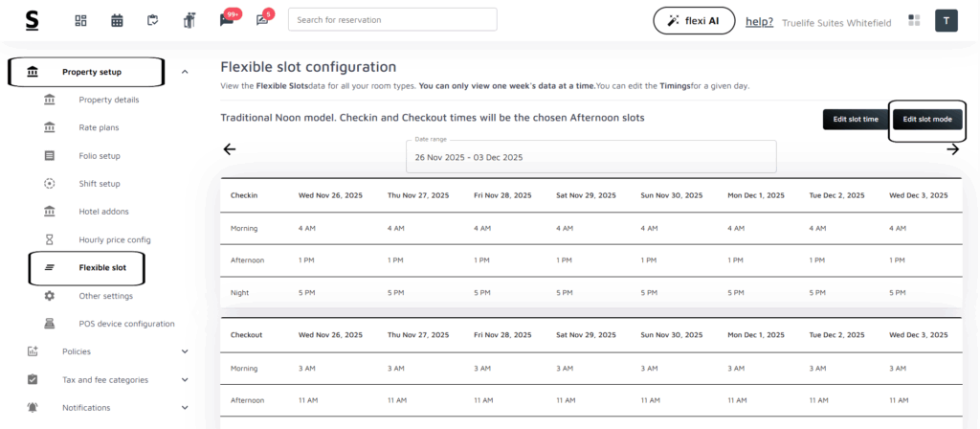
Task: Open messages with 99+ badge
Action: pos(227,20)
